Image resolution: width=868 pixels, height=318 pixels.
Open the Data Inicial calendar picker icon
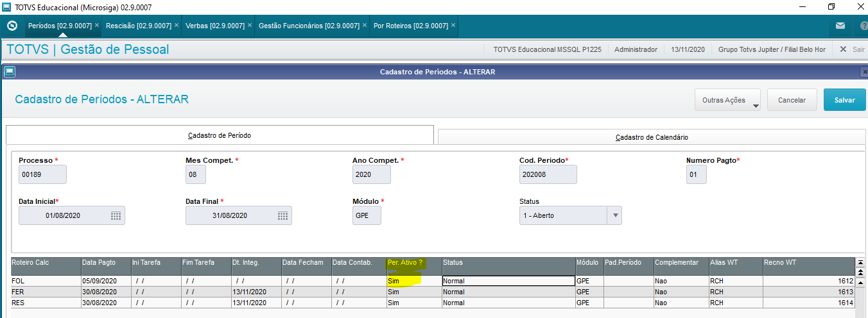tap(116, 215)
